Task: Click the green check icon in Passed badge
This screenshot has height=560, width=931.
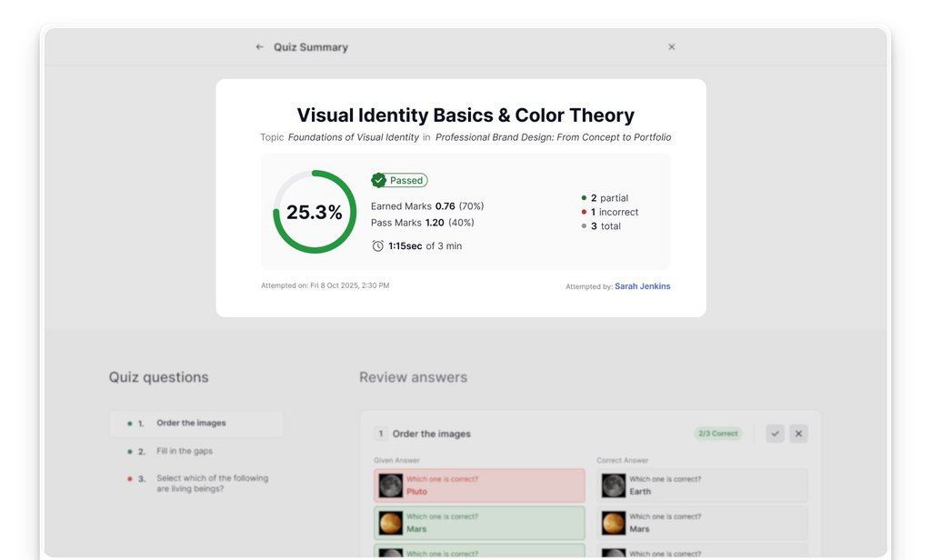Action: click(x=379, y=180)
